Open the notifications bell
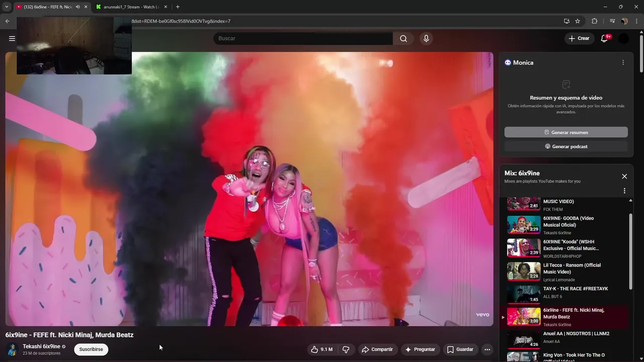Screen dimensions: 644x362 [x=605, y=38]
